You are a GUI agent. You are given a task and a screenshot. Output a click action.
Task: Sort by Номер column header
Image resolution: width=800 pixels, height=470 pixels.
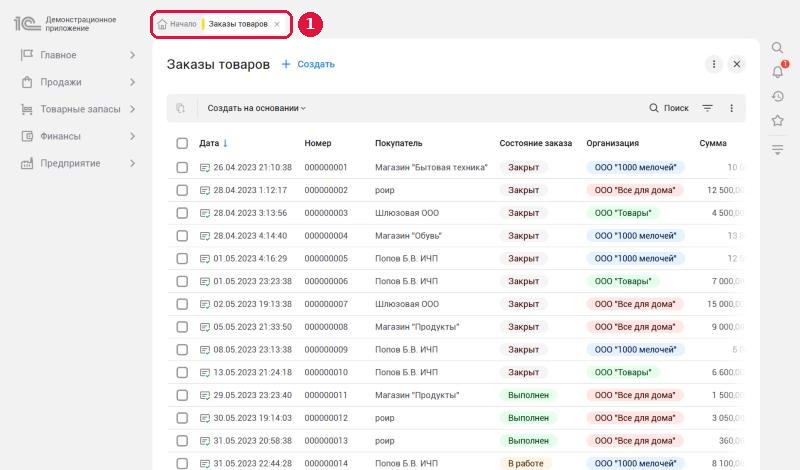(x=318, y=143)
